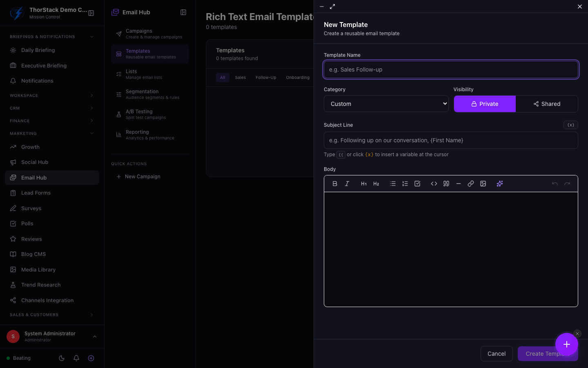Go to Social Hub

click(x=52, y=162)
